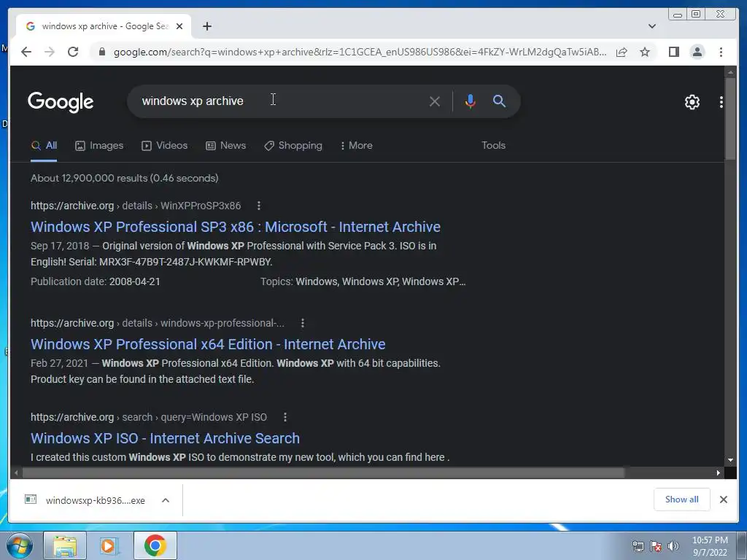Open the Windows Start menu
Screen dimensions: 747x560
point(20,545)
